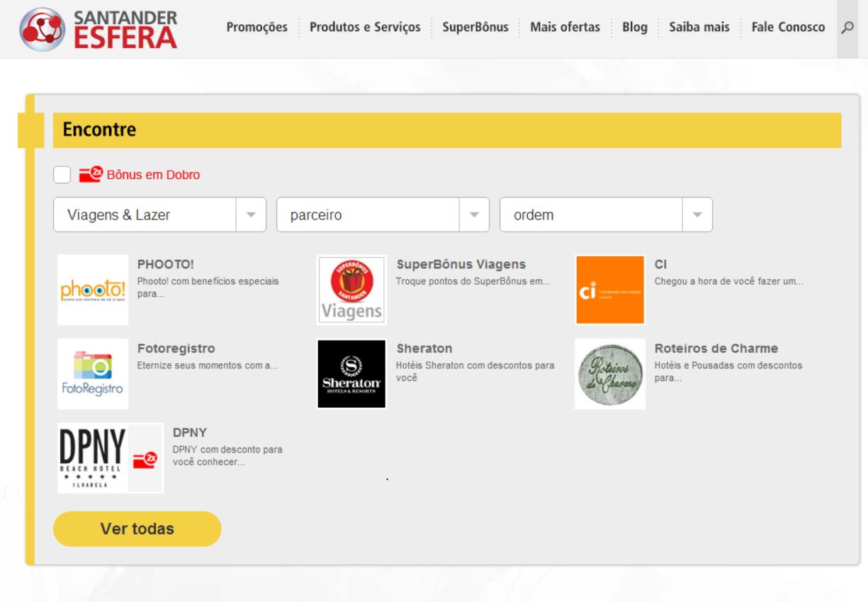Open the SuperBônus Viagens title link
868x602 pixels.
pyautogui.click(x=461, y=265)
